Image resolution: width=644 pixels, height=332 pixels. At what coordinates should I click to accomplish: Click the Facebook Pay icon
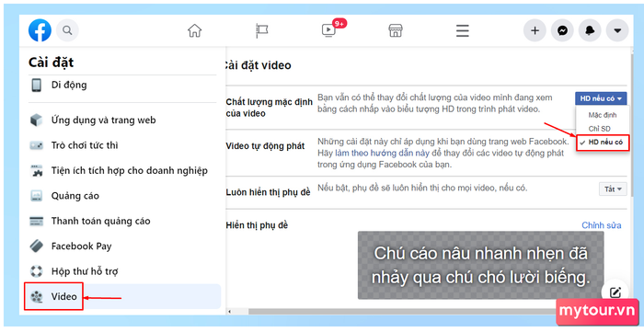pyautogui.click(x=37, y=246)
